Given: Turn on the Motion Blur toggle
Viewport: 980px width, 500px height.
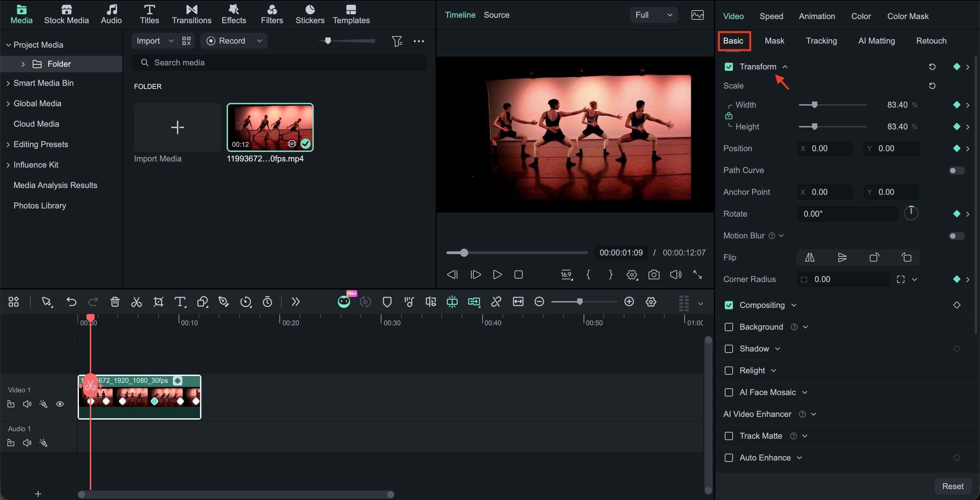Looking at the screenshot, I should (x=956, y=236).
